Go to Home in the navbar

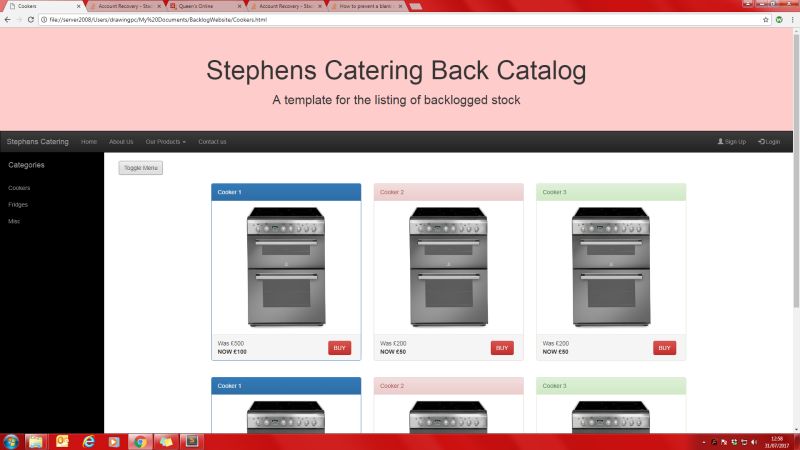point(89,142)
